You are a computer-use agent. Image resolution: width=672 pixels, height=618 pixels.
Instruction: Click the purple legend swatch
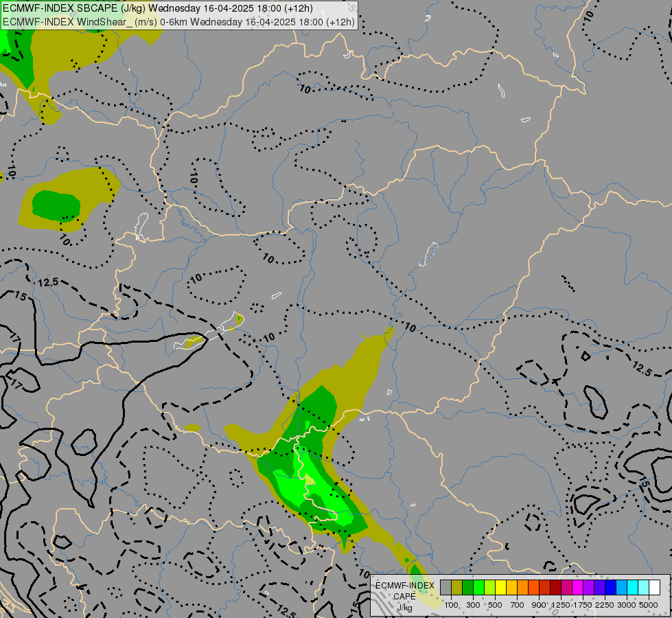589,587
